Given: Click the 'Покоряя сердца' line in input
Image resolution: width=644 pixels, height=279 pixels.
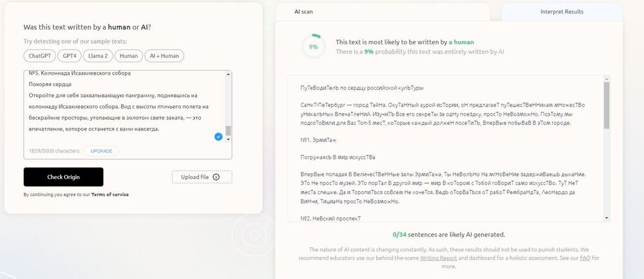Looking at the screenshot, I should tap(50, 84).
